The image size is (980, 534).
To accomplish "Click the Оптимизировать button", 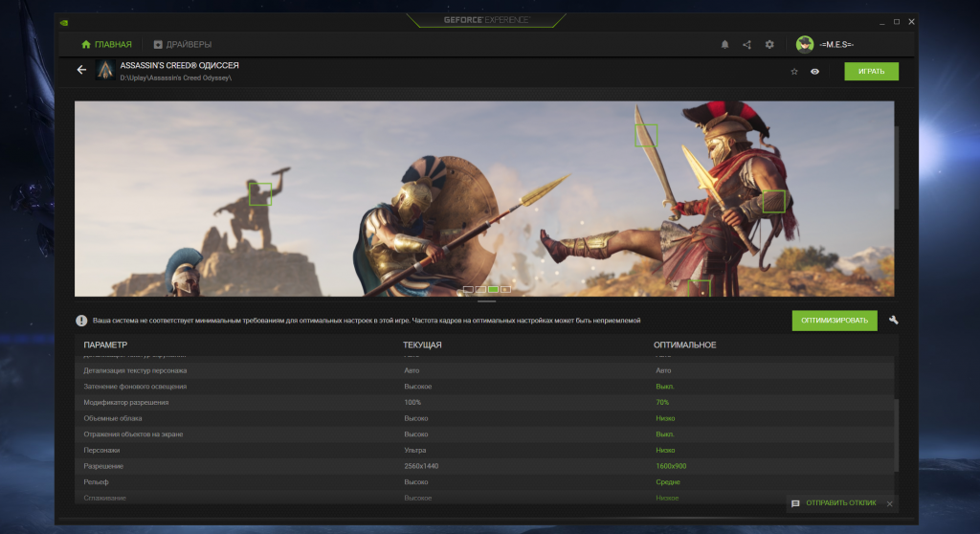I will [834, 321].
